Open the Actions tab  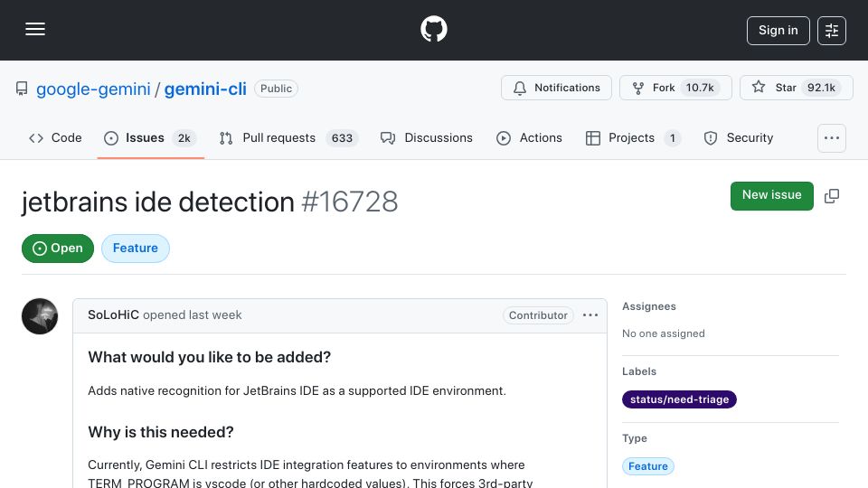point(529,137)
